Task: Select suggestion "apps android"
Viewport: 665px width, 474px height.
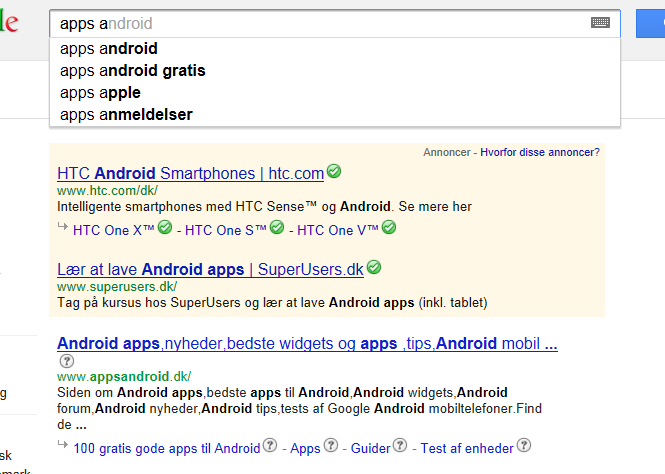Action: coord(335,48)
